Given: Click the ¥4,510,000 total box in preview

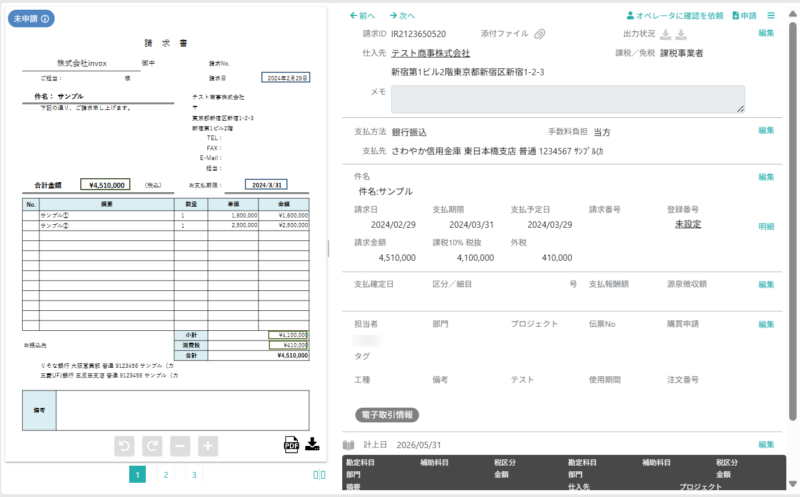Looking at the screenshot, I should click(105, 185).
